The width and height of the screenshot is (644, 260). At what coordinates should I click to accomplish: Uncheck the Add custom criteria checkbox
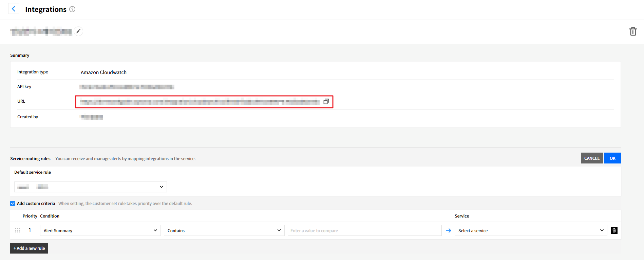[x=13, y=204]
